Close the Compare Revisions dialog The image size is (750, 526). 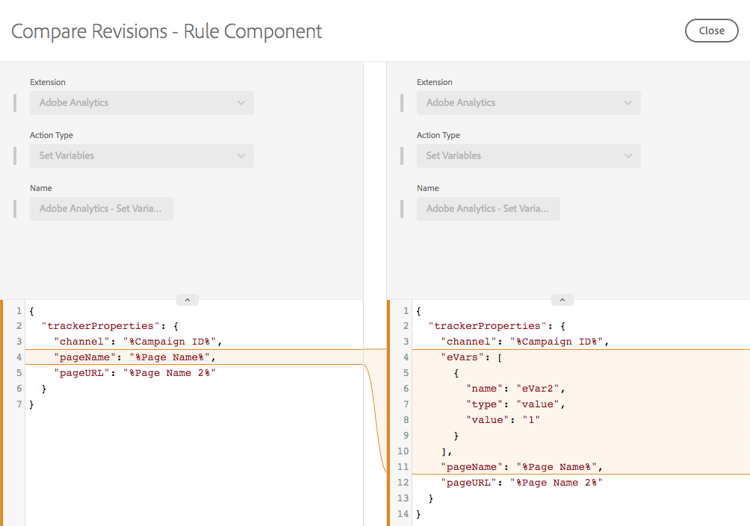[x=711, y=30]
